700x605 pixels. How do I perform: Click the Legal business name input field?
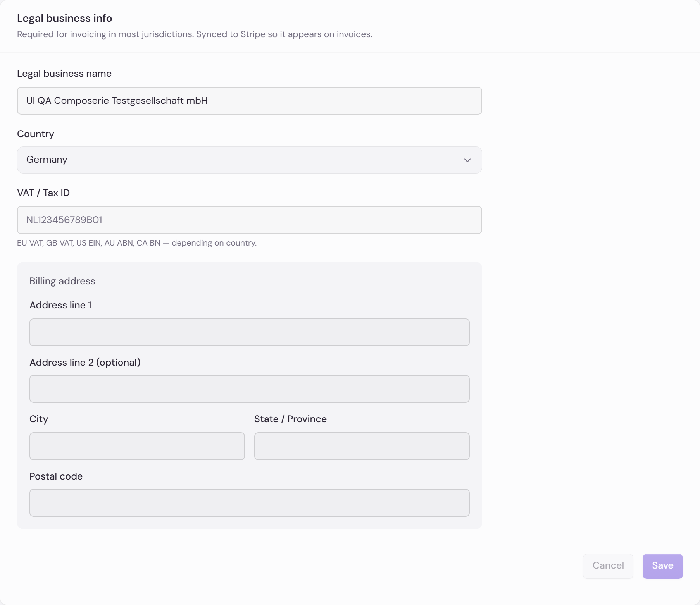click(249, 101)
